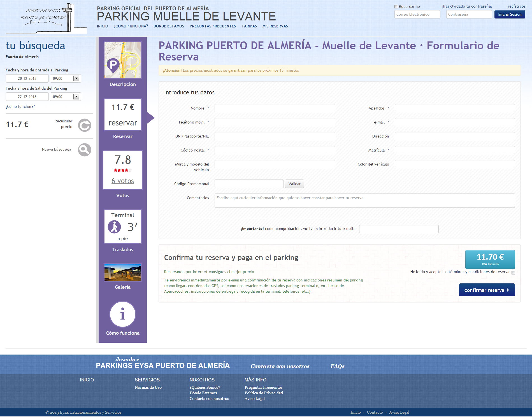Open PREGUNTAS FRECUENTES menu item
This screenshot has height=417, width=532.
(213, 26)
